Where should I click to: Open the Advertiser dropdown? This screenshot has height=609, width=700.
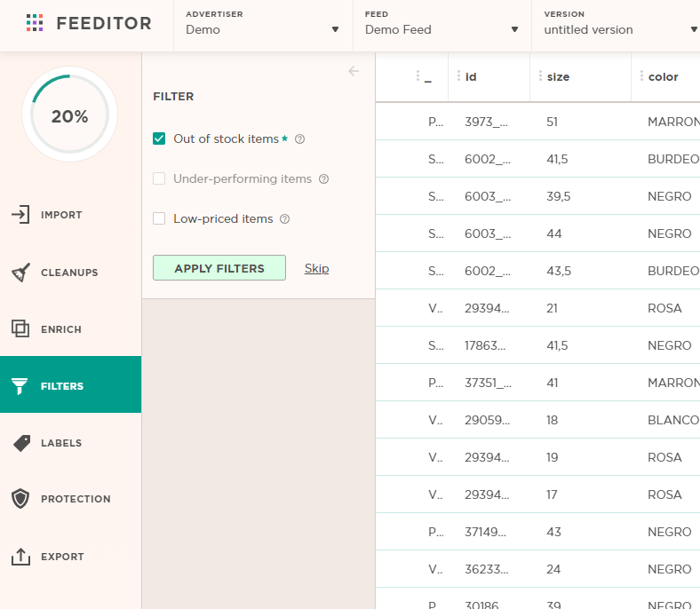[x=263, y=26]
